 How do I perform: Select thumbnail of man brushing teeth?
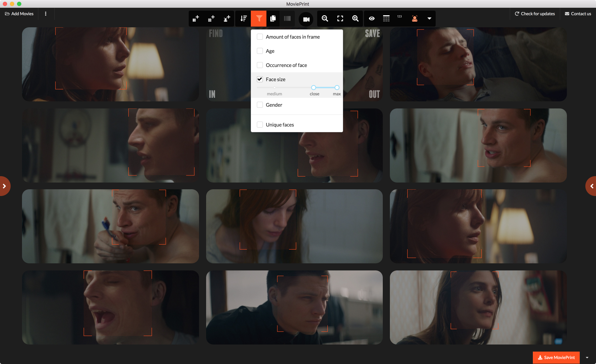click(110, 226)
